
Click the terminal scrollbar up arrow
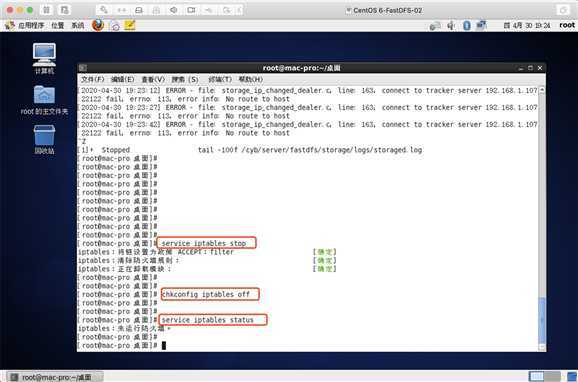(x=542, y=90)
